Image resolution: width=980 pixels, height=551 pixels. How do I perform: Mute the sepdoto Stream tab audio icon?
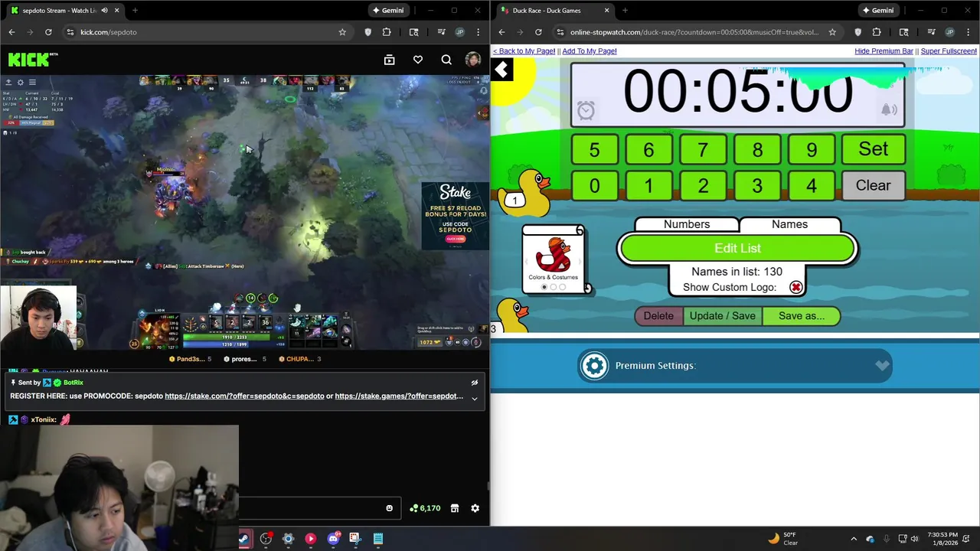point(104,11)
